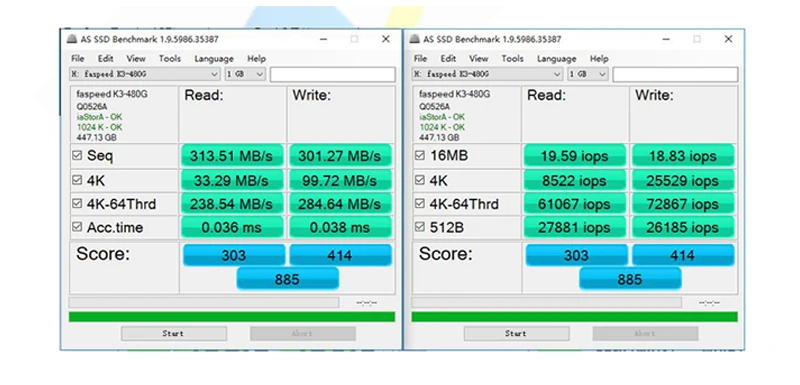Toggle the 4K-64Thrd checkbox in left window

(x=77, y=204)
